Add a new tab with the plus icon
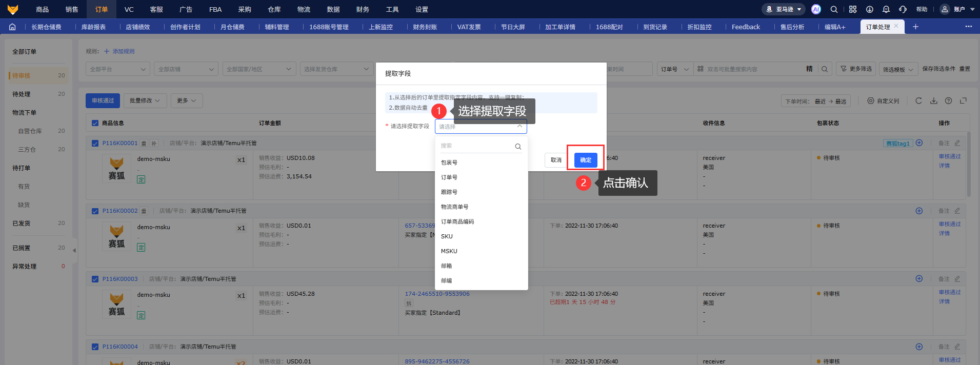 coord(915,27)
